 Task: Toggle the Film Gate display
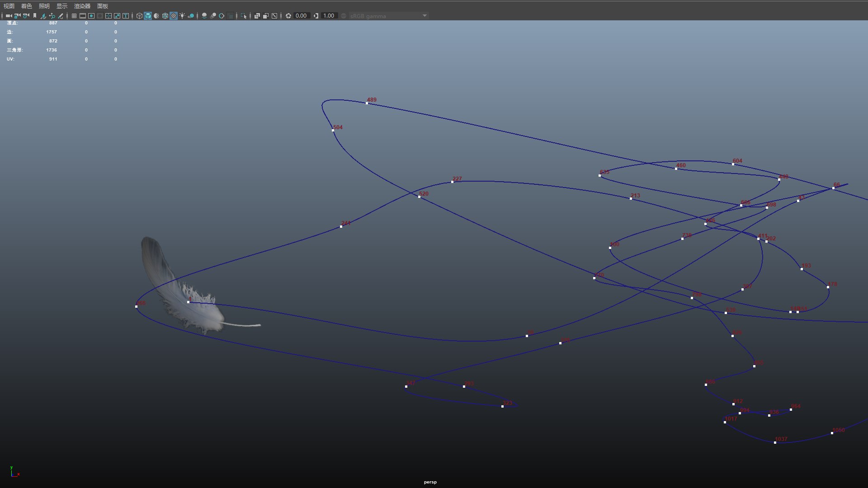click(83, 16)
